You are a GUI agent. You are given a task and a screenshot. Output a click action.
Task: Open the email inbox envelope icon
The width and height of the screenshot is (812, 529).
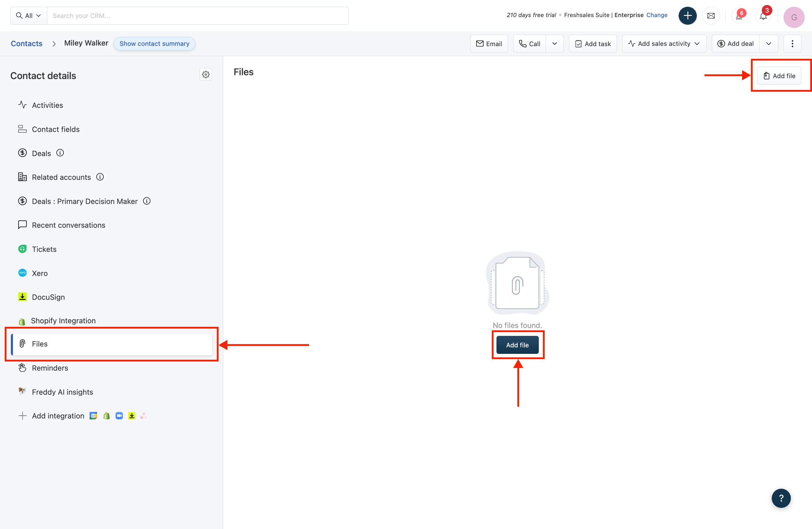coord(711,16)
